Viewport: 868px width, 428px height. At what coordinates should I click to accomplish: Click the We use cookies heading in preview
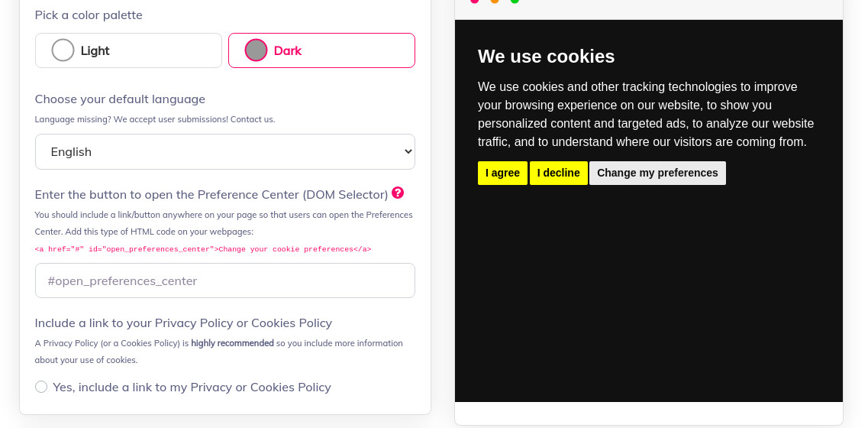(546, 57)
